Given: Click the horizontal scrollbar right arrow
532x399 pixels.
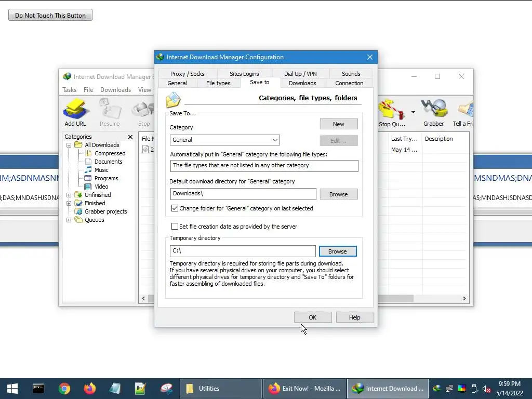Looking at the screenshot, I should click(464, 299).
